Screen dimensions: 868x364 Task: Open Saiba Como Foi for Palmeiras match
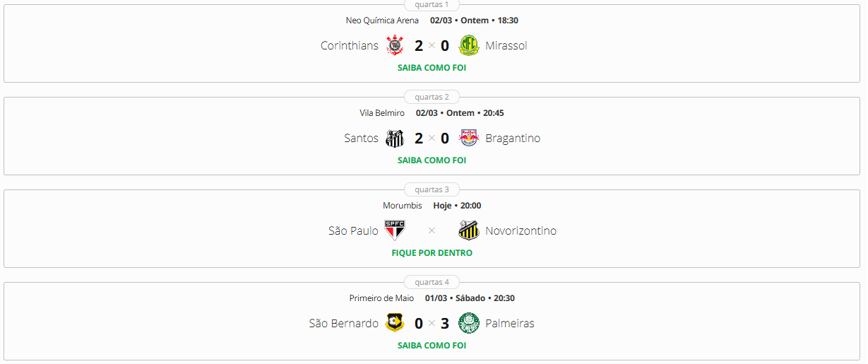[x=432, y=346]
